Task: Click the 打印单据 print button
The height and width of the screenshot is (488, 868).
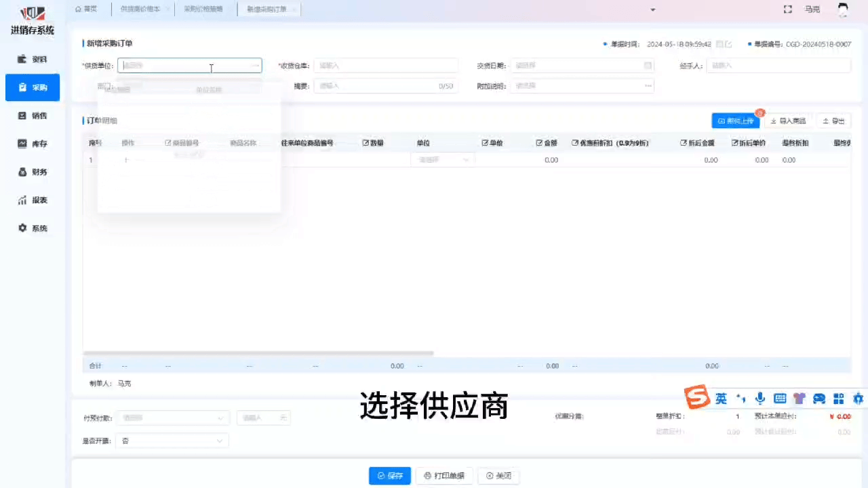Action: 444,476
